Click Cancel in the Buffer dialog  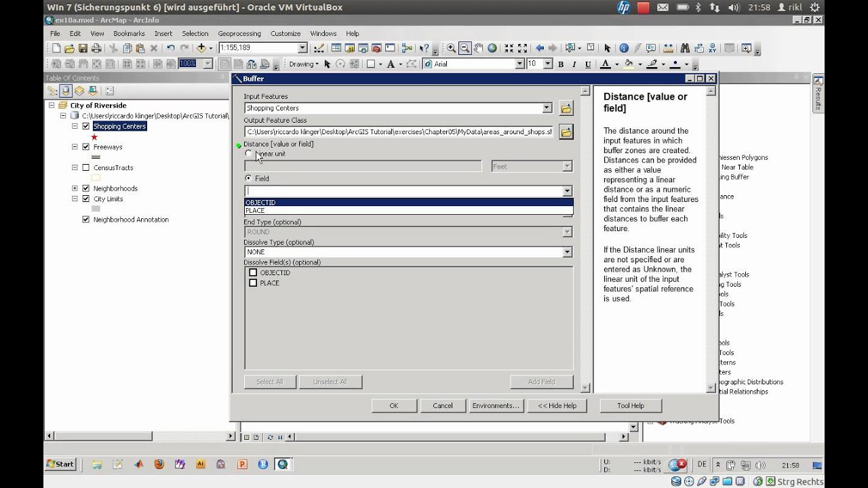click(x=443, y=405)
